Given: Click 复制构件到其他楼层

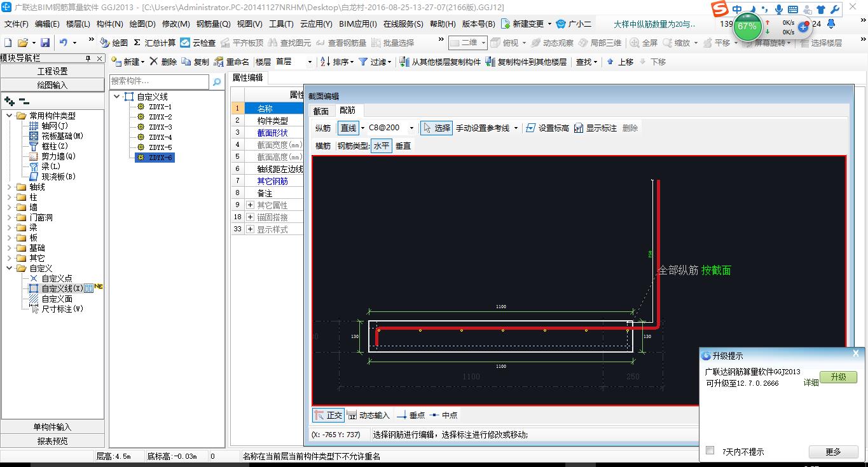Looking at the screenshot, I should [526, 62].
